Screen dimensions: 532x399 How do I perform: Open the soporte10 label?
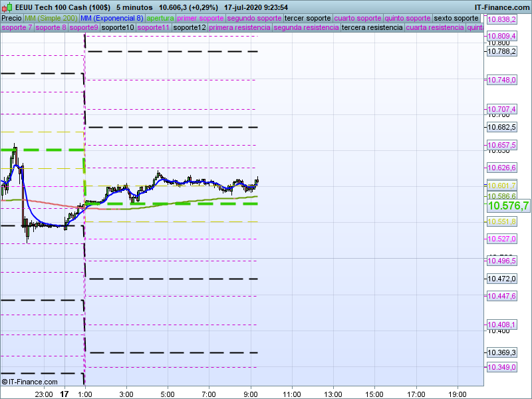(118, 27)
